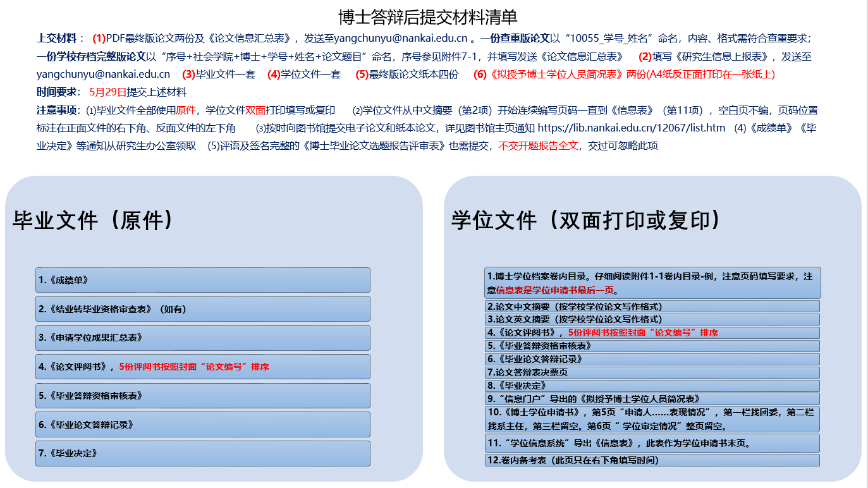
Task: Select 9."信息门户"导出的简况表 row
Action: (652, 399)
